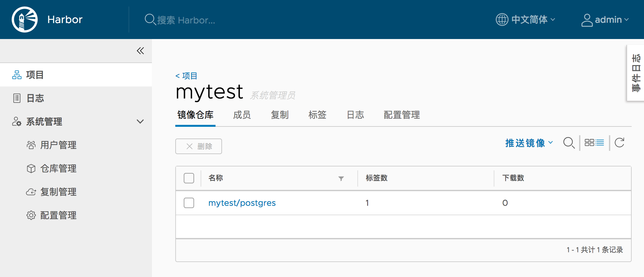Image resolution: width=644 pixels, height=277 pixels.
Task: Go back via the < 项目 link
Action: coord(186,76)
